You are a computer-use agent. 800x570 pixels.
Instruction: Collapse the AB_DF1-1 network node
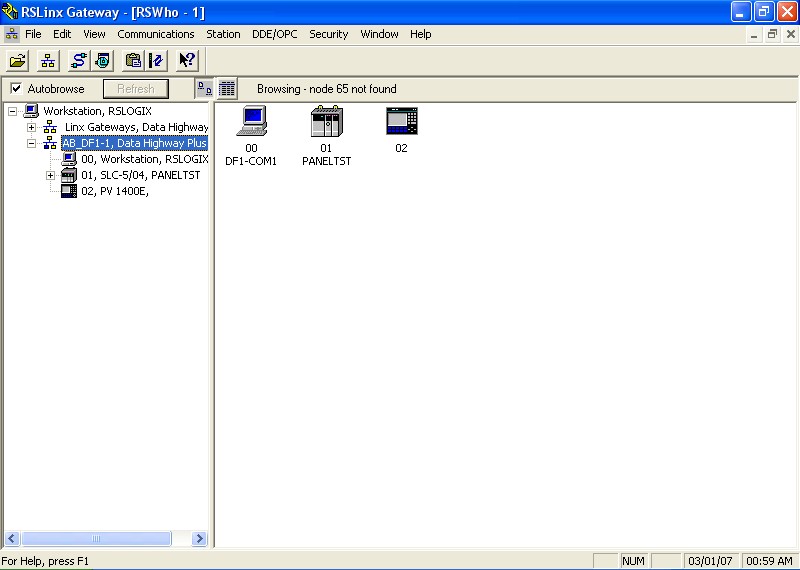(31, 143)
